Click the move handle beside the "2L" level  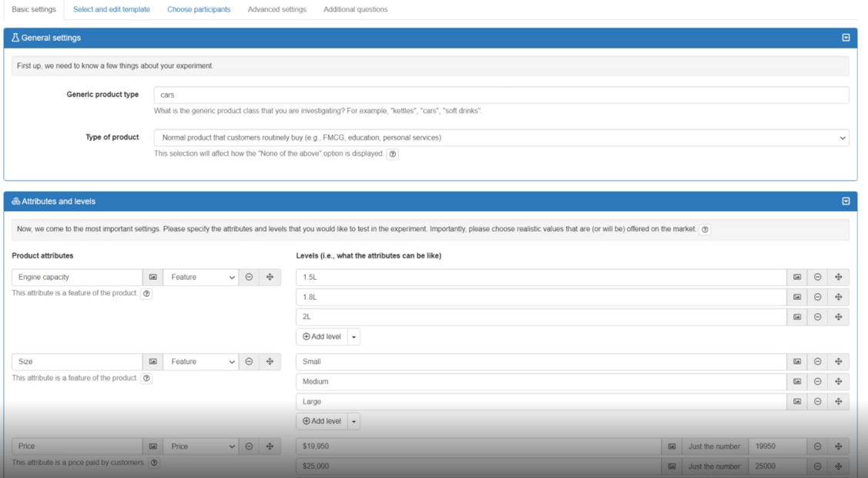click(x=838, y=316)
